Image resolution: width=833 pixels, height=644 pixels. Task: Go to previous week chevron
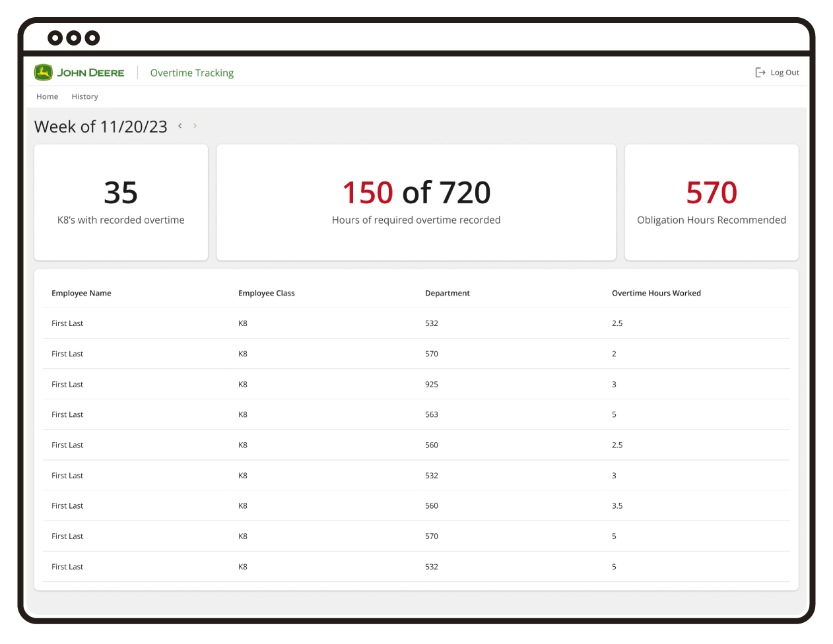pos(180,126)
